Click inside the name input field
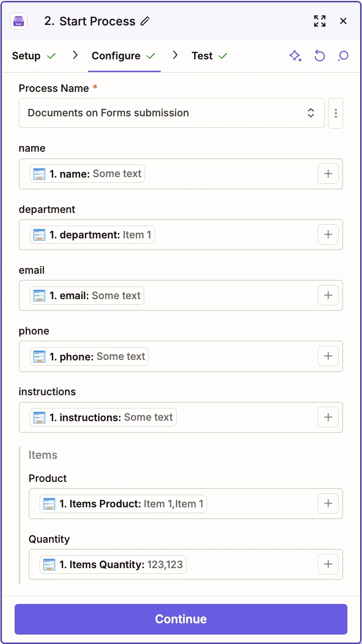The image size is (362, 644). click(x=181, y=174)
